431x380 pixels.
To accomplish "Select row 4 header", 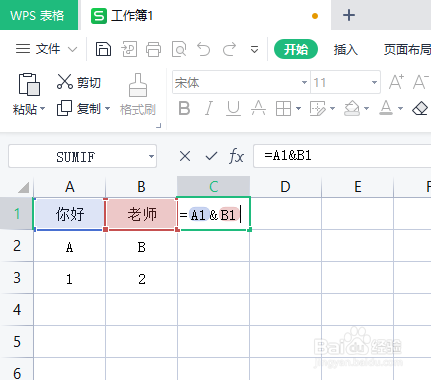I will tap(17, 310).
